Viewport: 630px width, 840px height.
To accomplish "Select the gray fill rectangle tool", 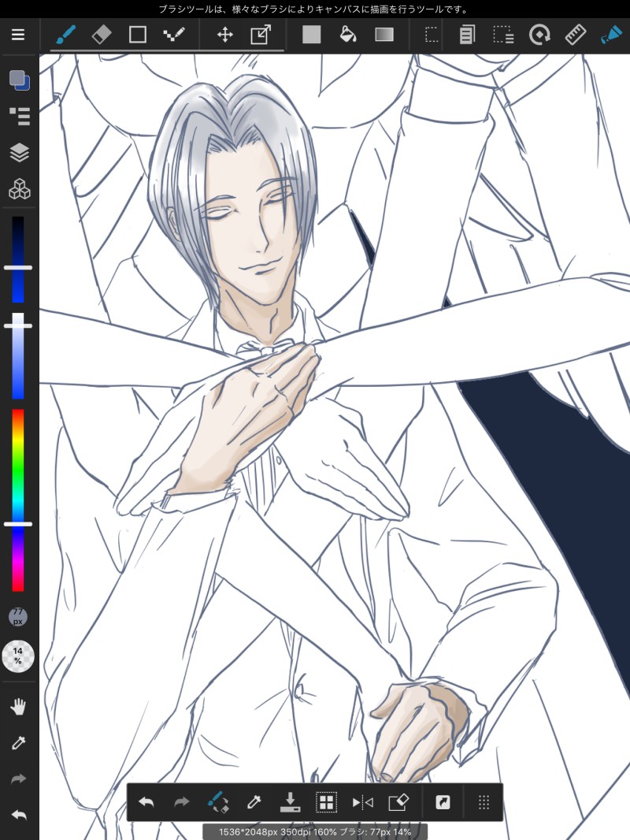I will 312,35.
